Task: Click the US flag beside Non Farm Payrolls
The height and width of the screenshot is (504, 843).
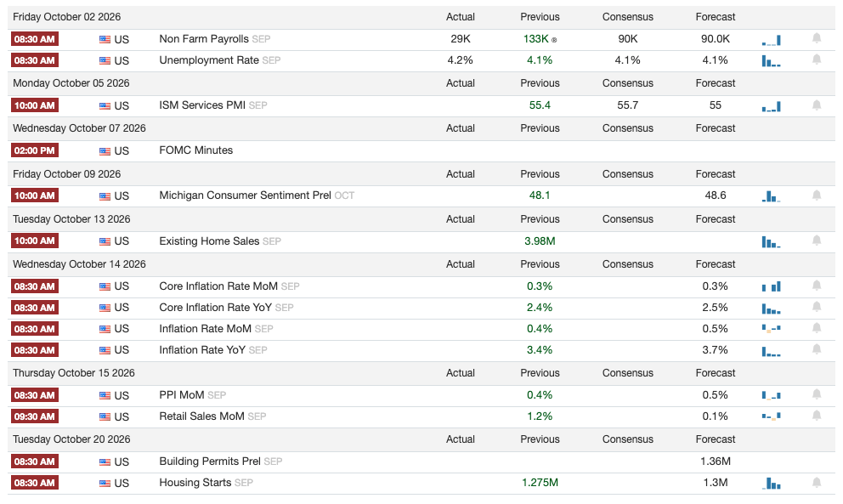Action: click(105, 39)
